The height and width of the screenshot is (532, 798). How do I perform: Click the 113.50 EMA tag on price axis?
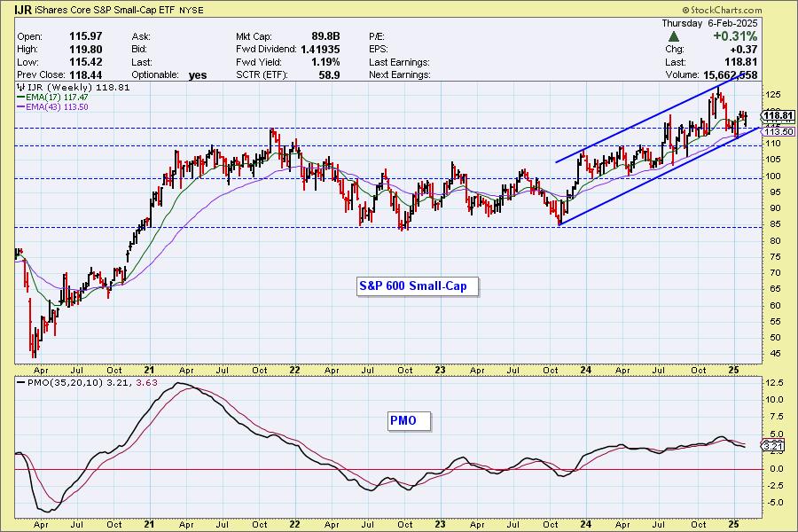click(778, 131)
